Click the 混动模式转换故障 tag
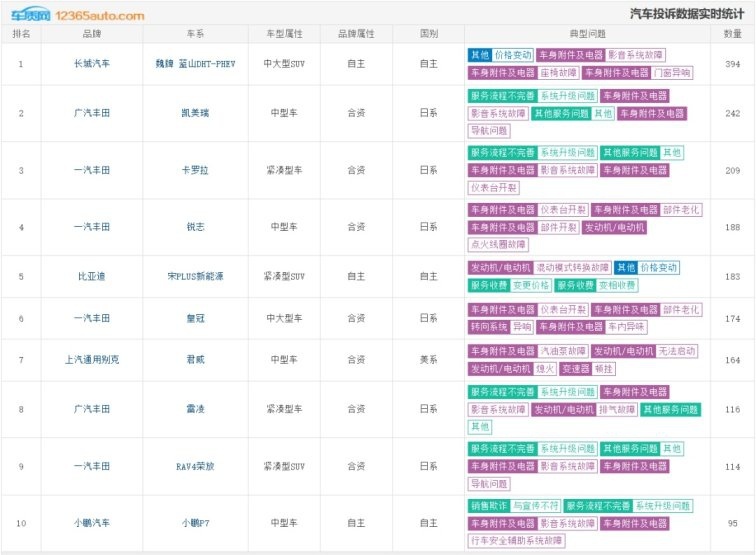This screenshot has height=555, width=756. coord(572,268)
